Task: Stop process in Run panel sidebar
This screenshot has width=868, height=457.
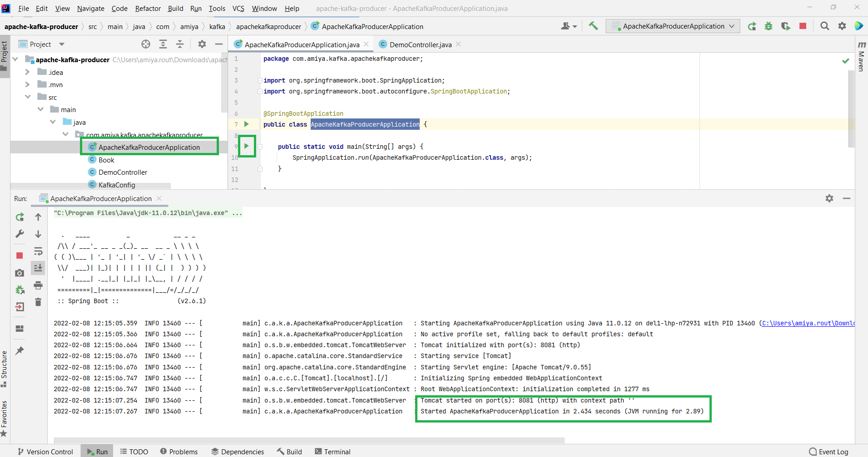Action: pos(20,256)
